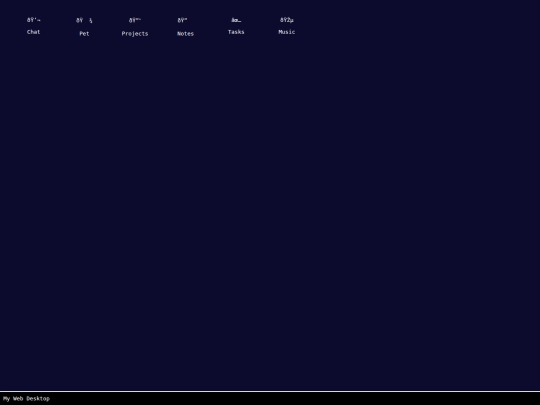Launch the Tasks desktop icon

click(x=236, y=26)
